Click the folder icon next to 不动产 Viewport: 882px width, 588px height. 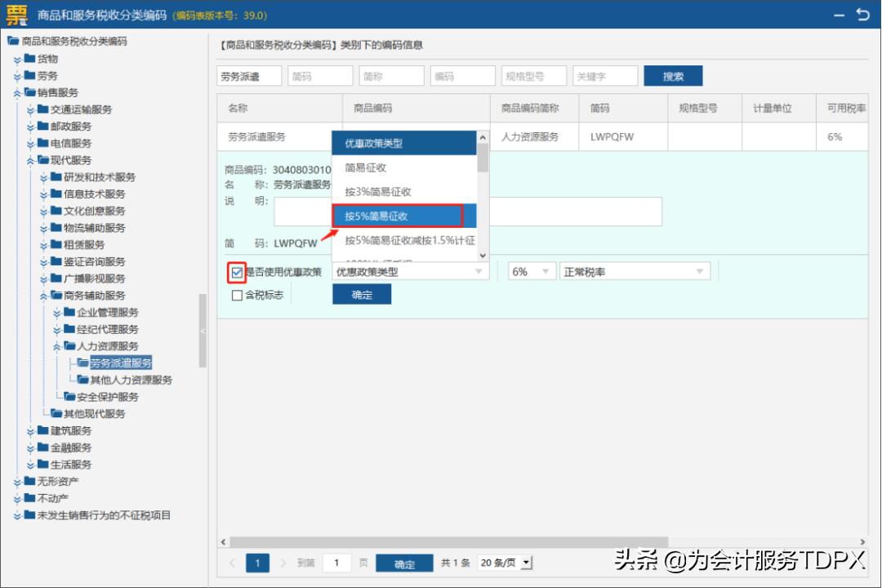(29, 498)
